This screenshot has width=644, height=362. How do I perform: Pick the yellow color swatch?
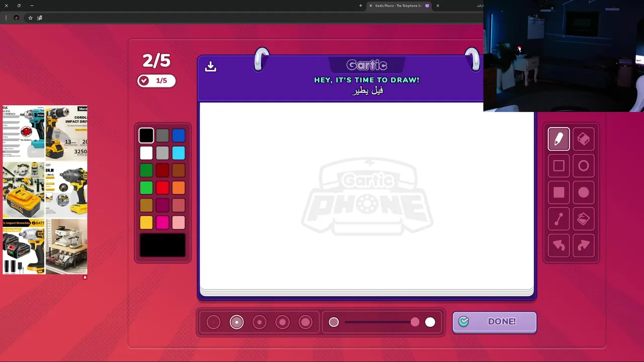click(x=146, y=222)
